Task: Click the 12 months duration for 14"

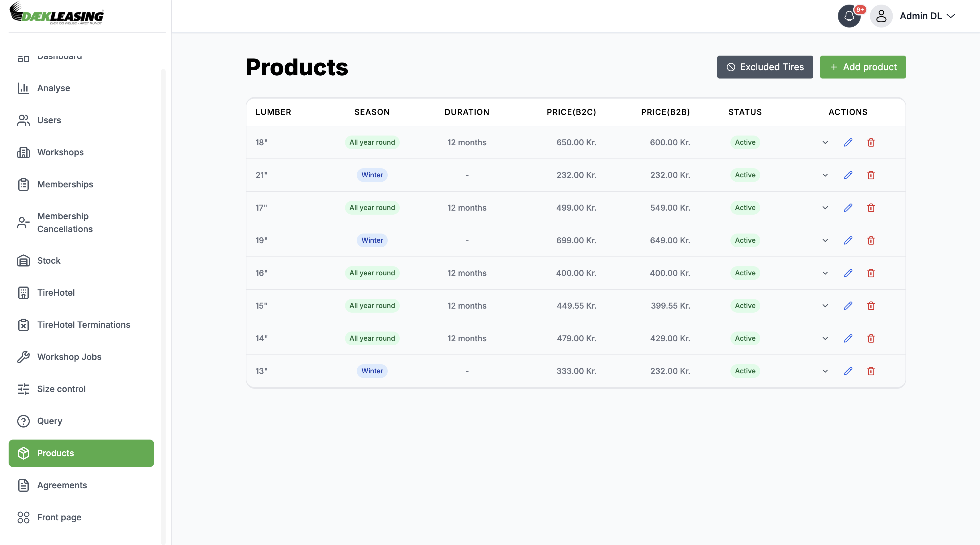Action: pyautogui.click(x=467, y=338)
